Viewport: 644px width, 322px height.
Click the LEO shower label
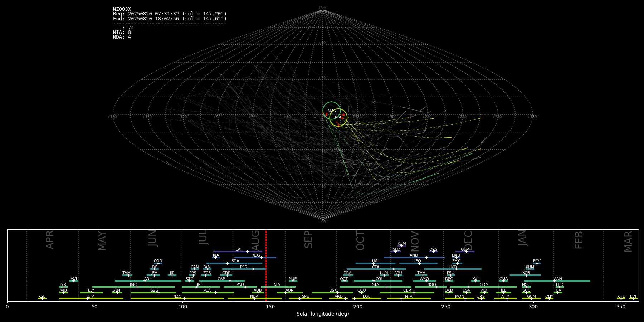(417, 261)
